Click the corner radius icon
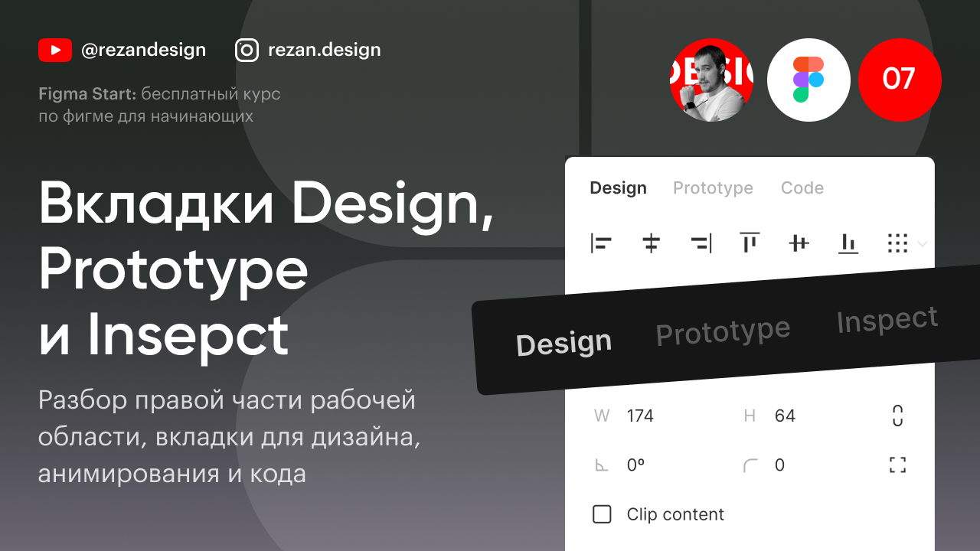This screenshot has width=980, height=551. tap(750, 465)
